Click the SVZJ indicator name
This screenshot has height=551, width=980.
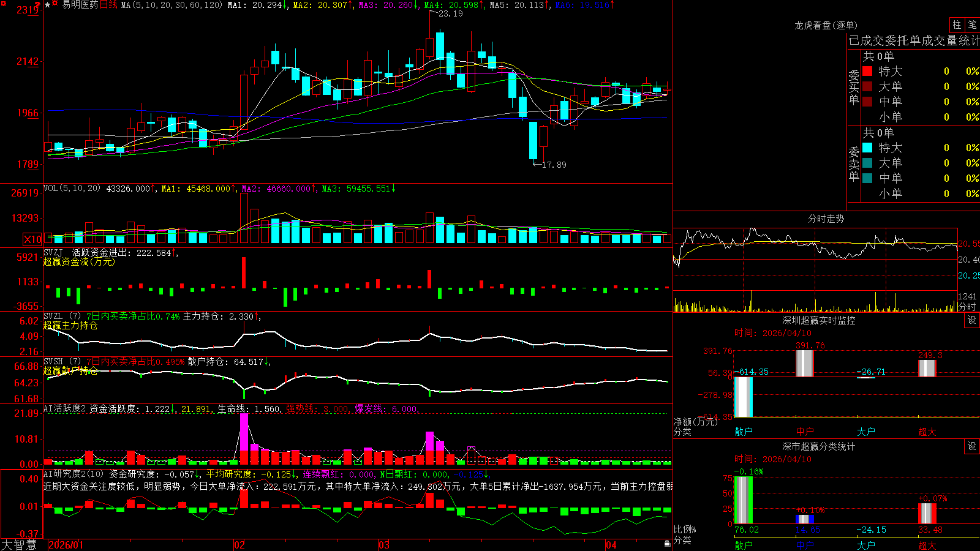tap(53, 253)
